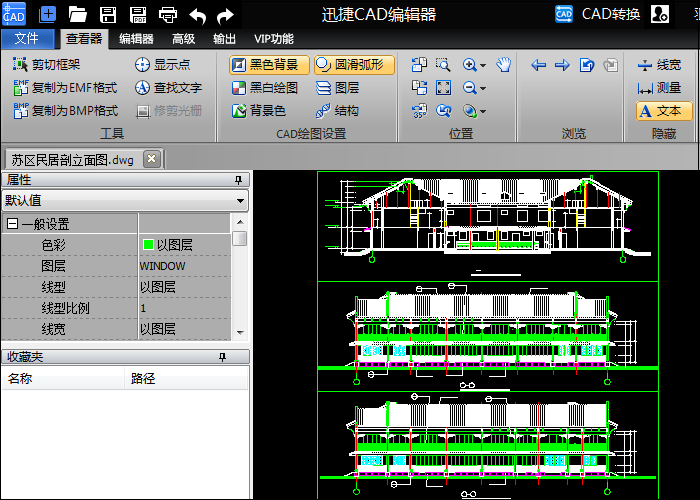700x500 pixels.
Task: Select the pan hand tool
Action: [504, 65]
